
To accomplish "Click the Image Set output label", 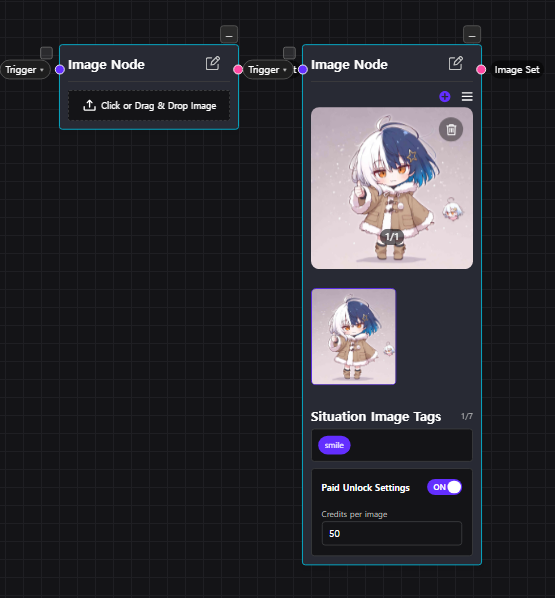I will pos(517,70).
